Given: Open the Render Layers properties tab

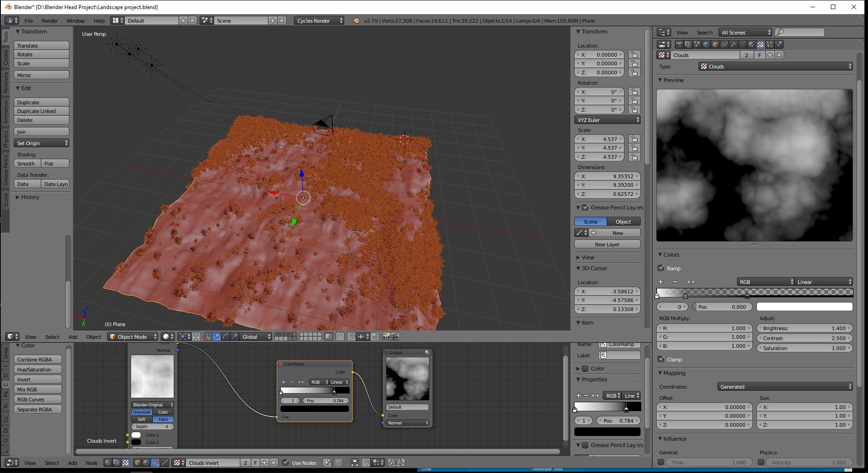Looking at the screenshot, I should 688,44.
